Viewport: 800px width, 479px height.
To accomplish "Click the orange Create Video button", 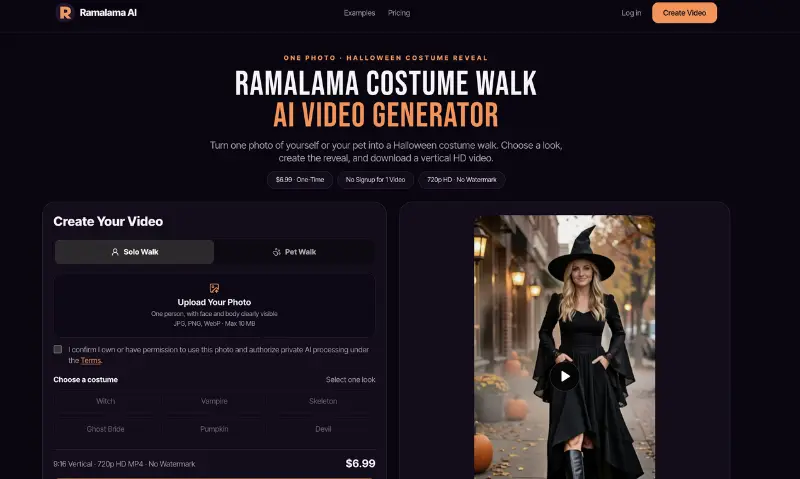I will tap(684, 13).
